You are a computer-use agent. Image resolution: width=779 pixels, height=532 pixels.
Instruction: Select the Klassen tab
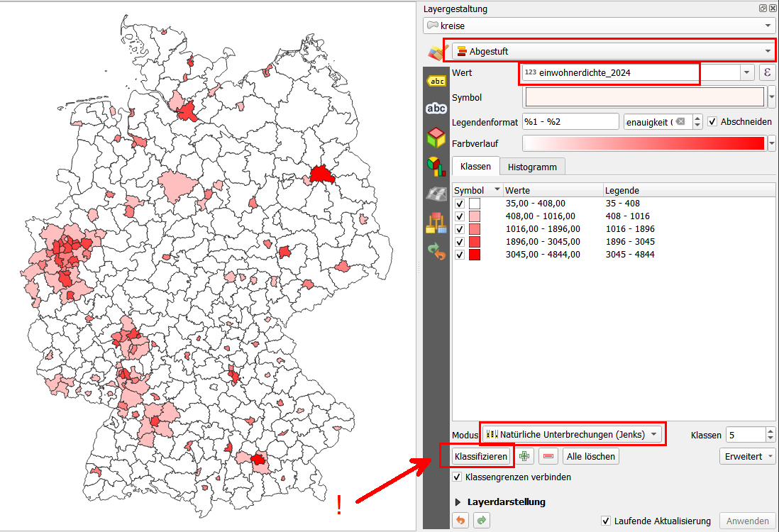[x=475, y=166]
